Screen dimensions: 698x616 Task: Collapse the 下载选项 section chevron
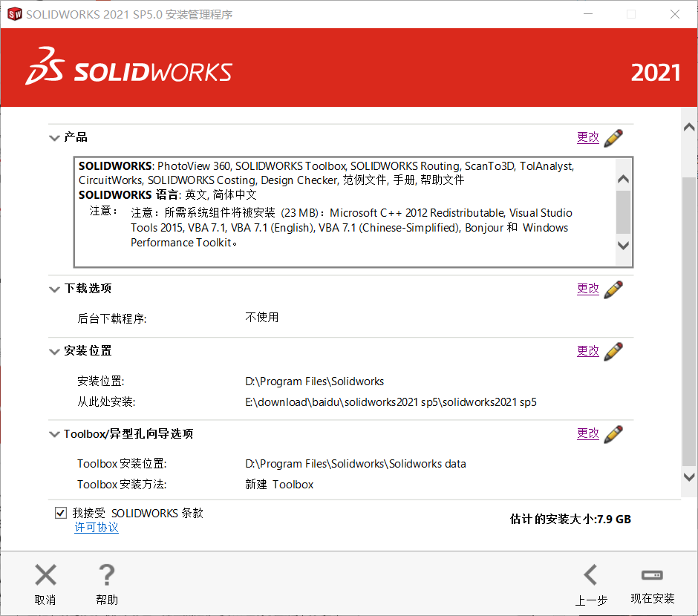54,289
